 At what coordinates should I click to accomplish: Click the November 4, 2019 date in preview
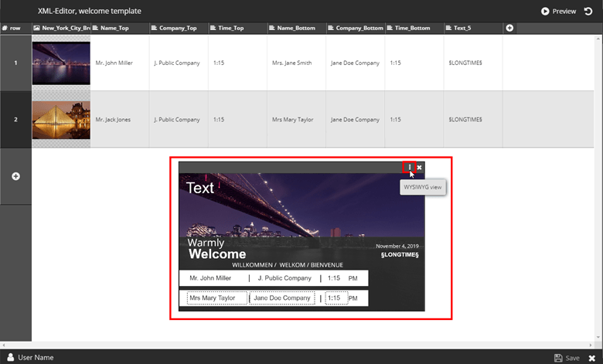point(397,246)
